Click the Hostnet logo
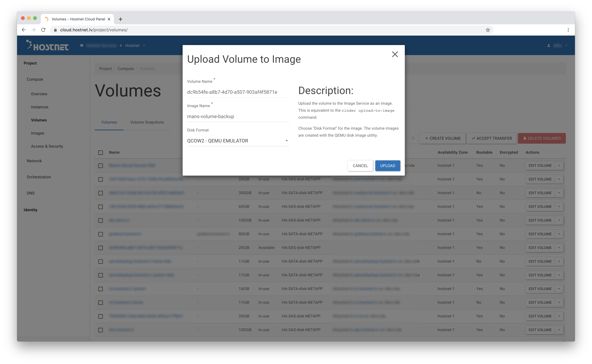592x364 pixels. pyautogui.click(x=47, y=45)
